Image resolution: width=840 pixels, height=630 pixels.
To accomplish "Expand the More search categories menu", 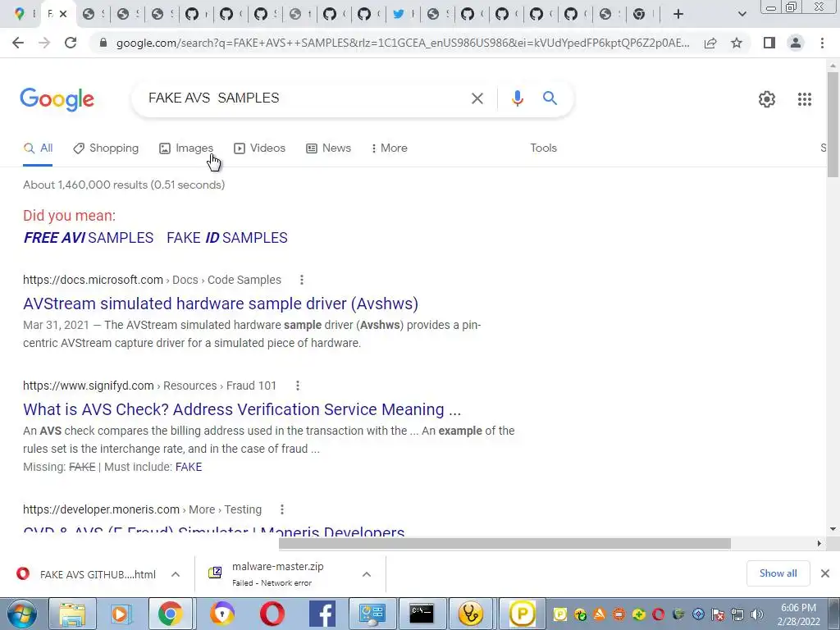I will coord(390,148).
